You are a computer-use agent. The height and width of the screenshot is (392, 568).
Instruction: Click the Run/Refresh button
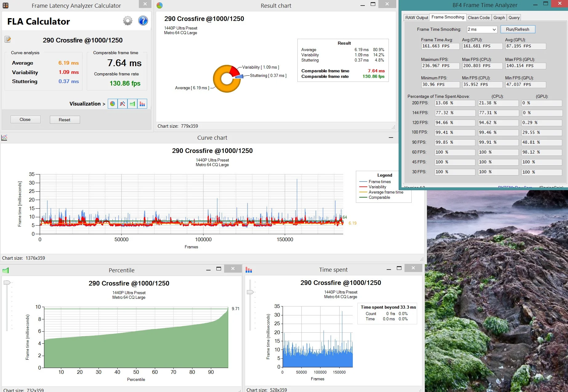pyautogui.click(x=518, y=29)
